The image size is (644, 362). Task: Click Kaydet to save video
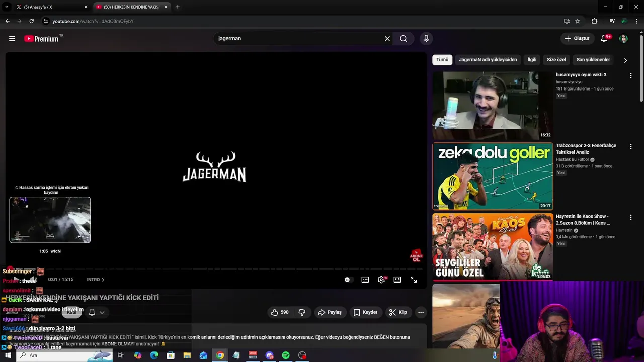coord(365,312)
